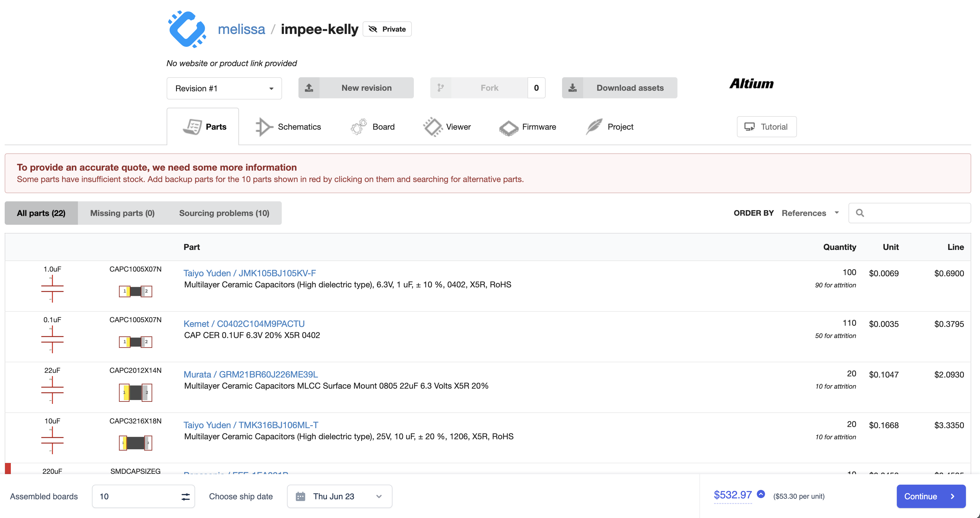Expand price breakdown with blue arrow icon
This screenshot has height=518, width=980.
[761, 494]
